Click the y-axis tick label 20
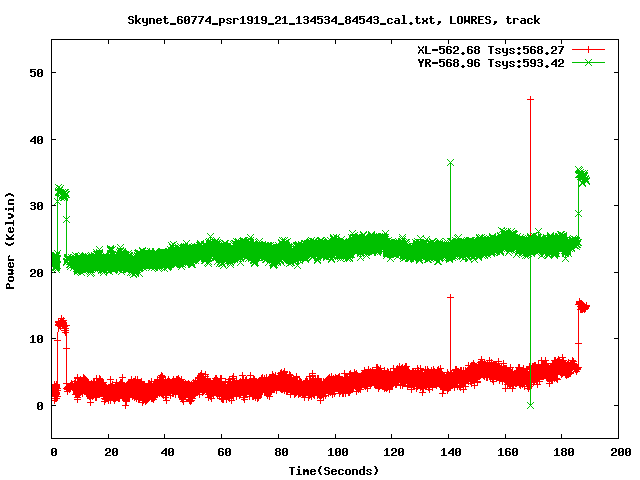The height and width of the screenshot is (480, 640). 36,273
